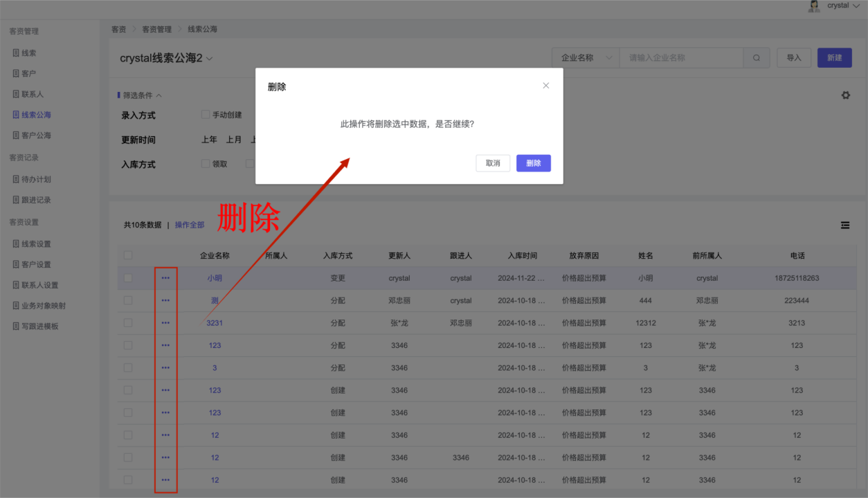Close the delete dialog with X
Image resolution: width=868 pixels, height=498 pixels.
[545, 86]
